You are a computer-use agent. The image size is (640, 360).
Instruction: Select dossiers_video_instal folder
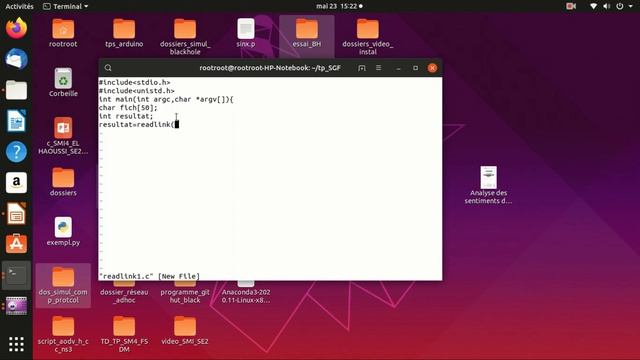tap(367, 37)
